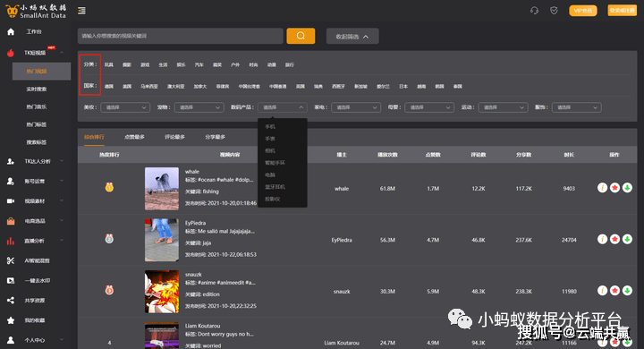
Task: Click the orange search magnifier button
Action: (x=301, y=36)
